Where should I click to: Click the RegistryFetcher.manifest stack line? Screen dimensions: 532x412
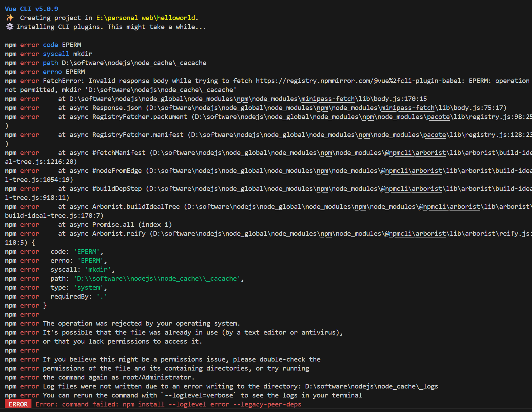pos(268,134)
